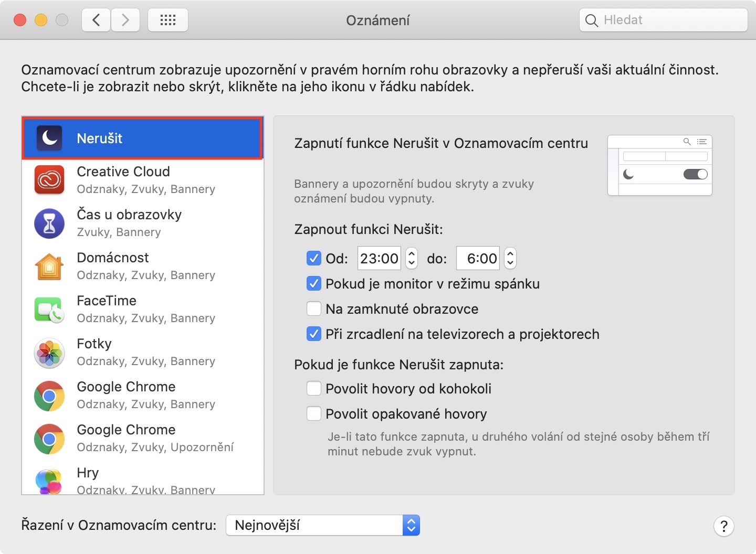Click the 23:00 start time field
Screen dimensions: 756x554
[379, 258]
